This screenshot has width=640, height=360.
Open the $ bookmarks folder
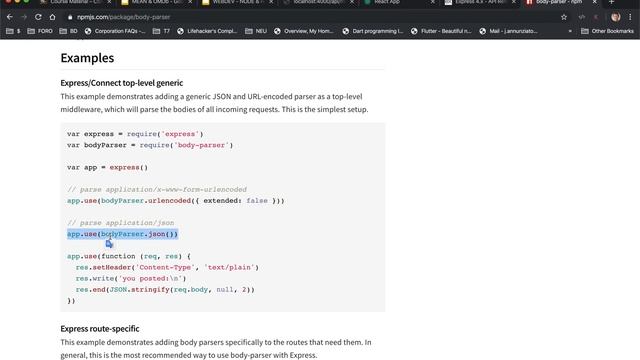point(13,31)
